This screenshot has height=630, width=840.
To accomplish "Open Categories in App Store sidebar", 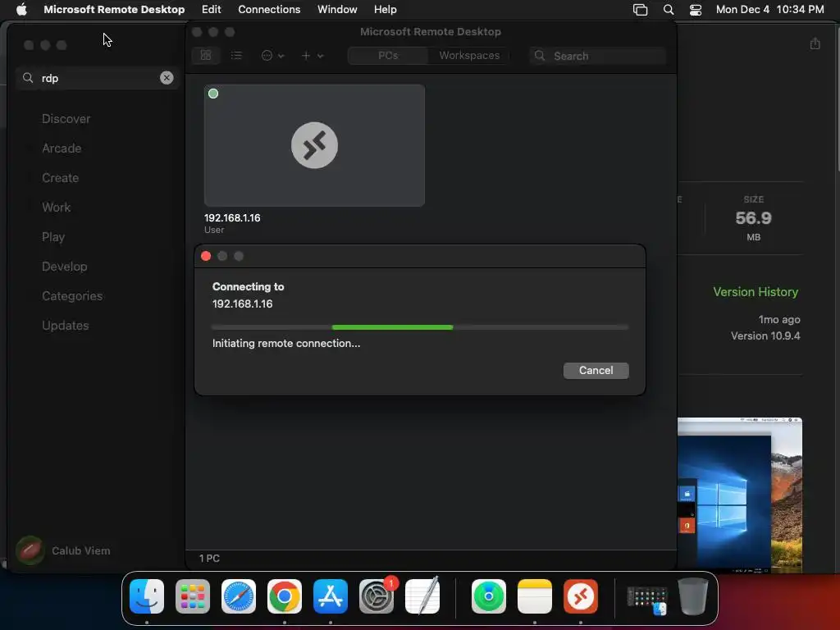I will tap(72, 295).
